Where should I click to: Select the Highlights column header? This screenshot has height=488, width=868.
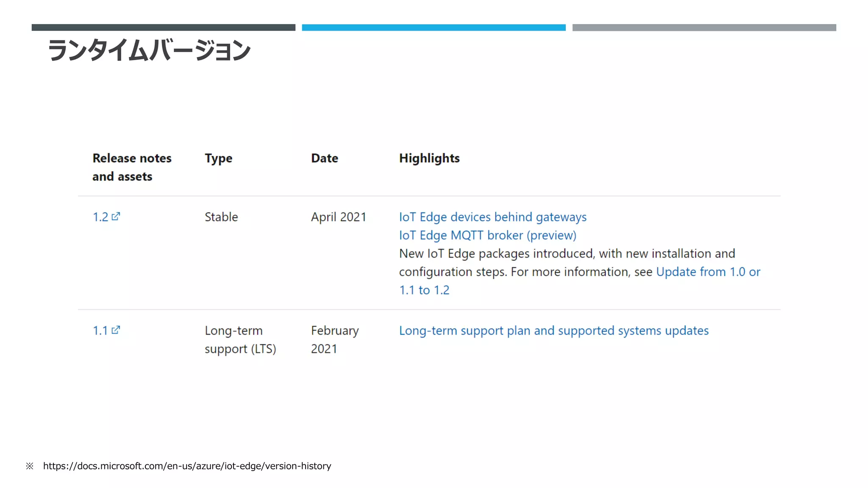click(x=429, y=158)
